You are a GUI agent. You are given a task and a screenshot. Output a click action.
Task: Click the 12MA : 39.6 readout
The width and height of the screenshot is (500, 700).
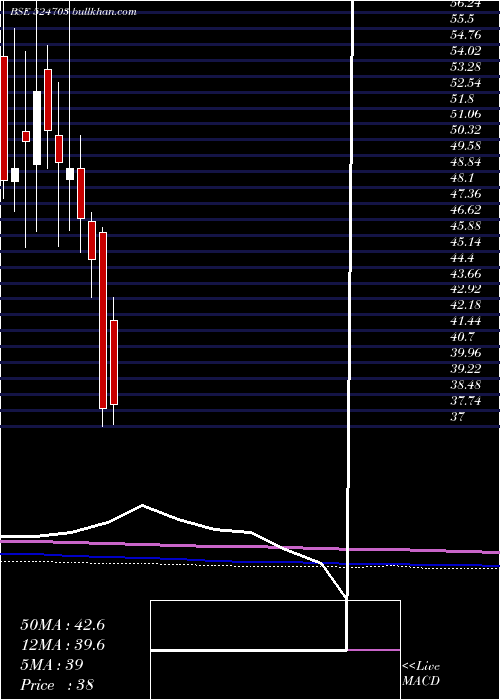pyautogui.click(x=62, y=645)
